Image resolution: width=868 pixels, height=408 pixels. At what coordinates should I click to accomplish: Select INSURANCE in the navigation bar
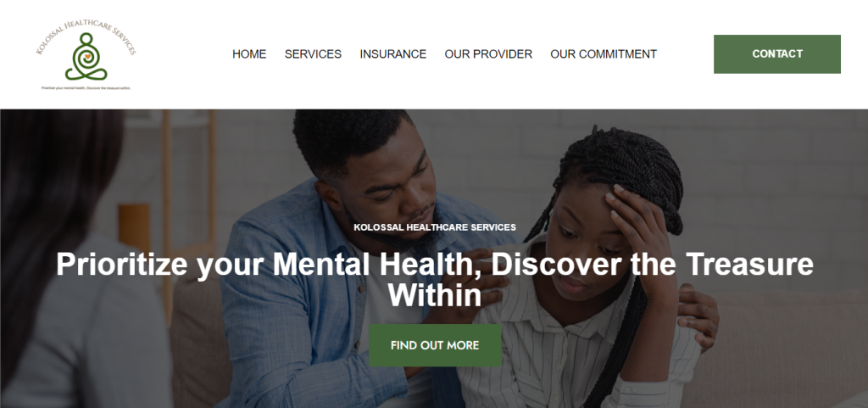coord(393,54)
